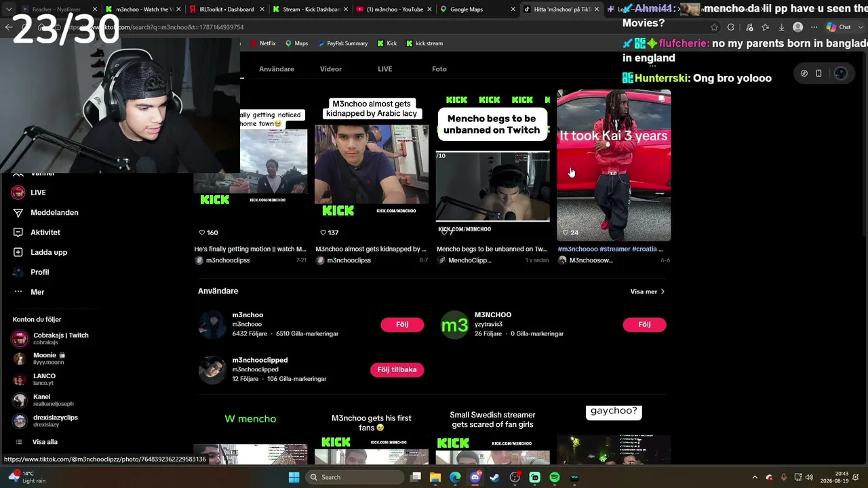This screenshot has height=488, width=868.
Task: Click the TikTok get-app phone icon
Action: pyautogui.click(x=818, y=73)
